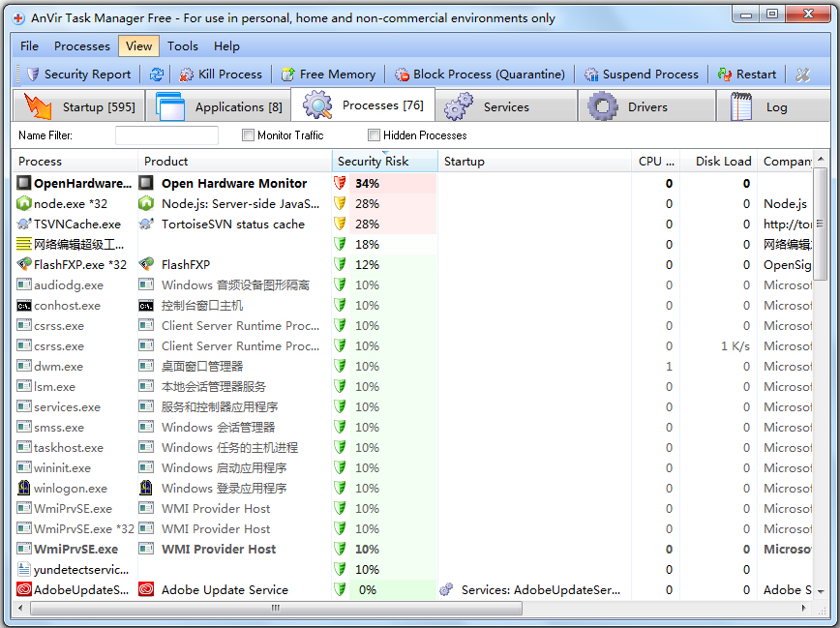The width and height of the screenshot is (840, 628).
Task: Select the smss.exe process row
Action: 412,428
